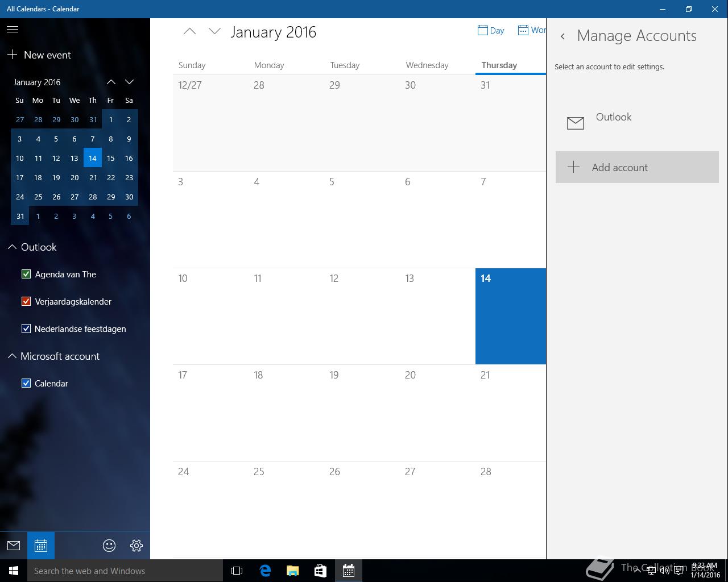
Task: Select January 23 in mini calendar
Action: [129, 177]
